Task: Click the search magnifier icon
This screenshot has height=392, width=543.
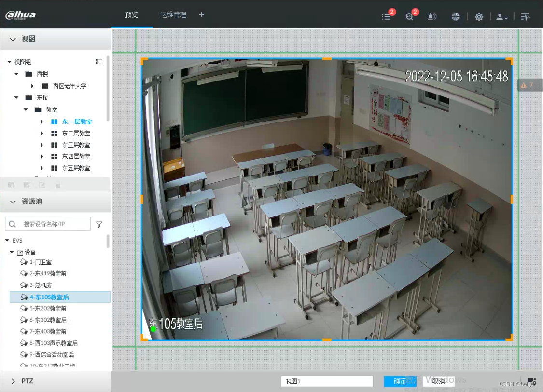Action: pyautogui.click(x=13, y=224)
